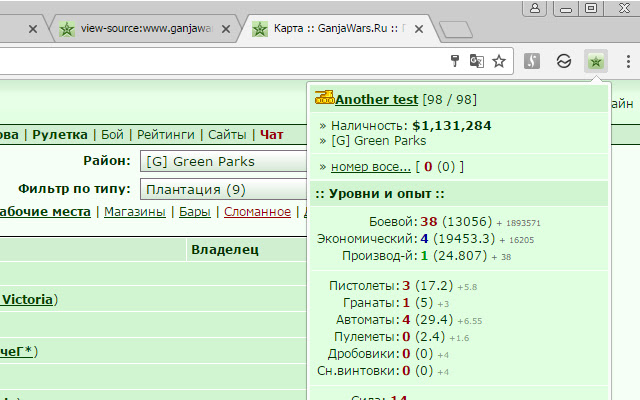Open the Сайты menu item
640x400 pixels.
pyautogui.click(x=227, y=135)
